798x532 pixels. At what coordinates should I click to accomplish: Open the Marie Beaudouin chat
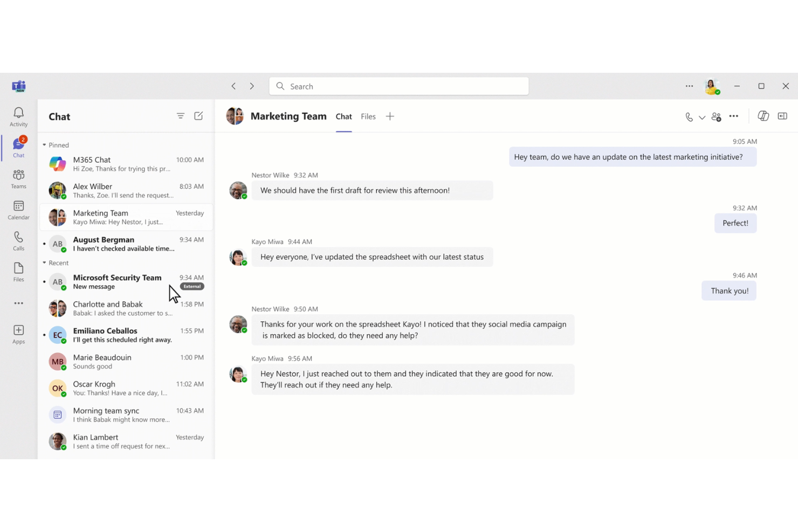click(126, 361)
